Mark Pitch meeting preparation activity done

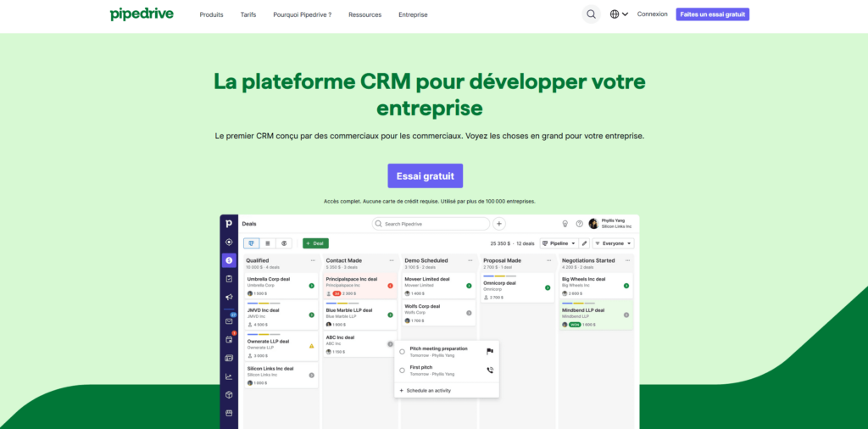click(x=402, y=352)
